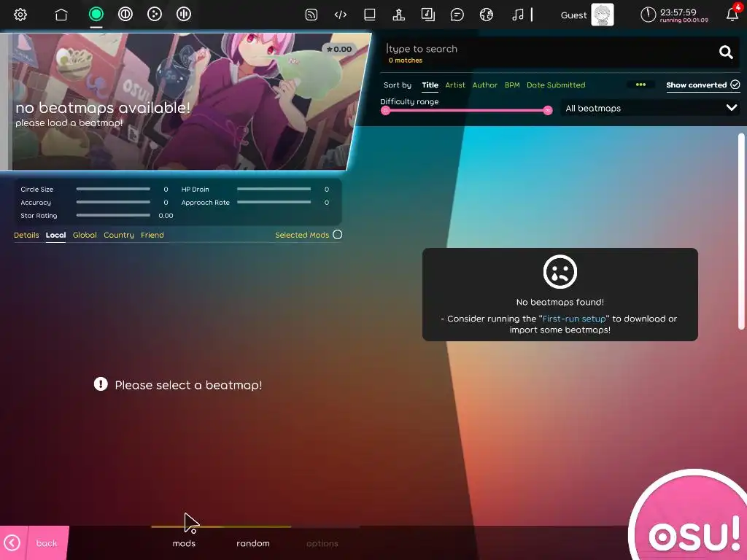Click the pink back button

(x=34, y=542)
